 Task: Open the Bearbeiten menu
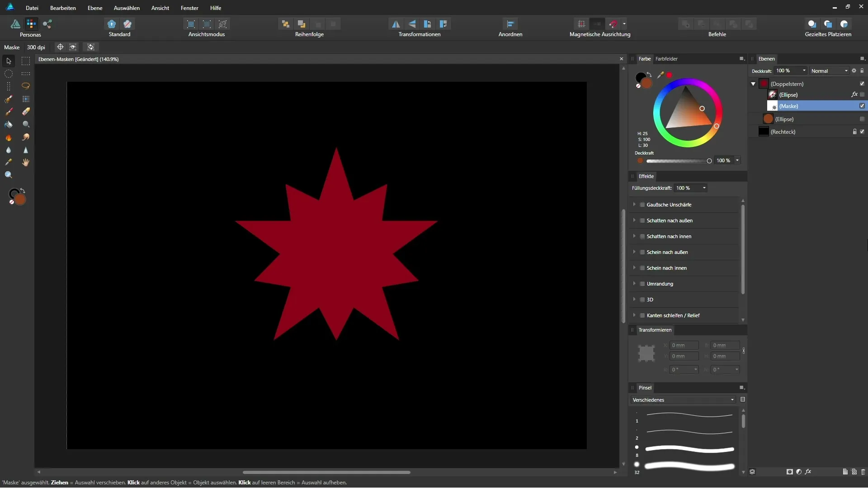[63, 8]
